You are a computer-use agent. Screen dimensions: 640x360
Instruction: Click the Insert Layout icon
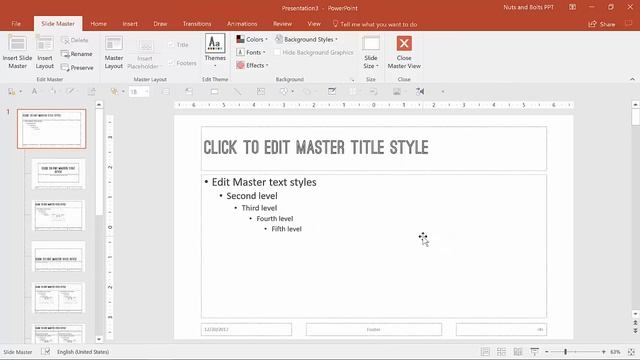coord(44,52)
